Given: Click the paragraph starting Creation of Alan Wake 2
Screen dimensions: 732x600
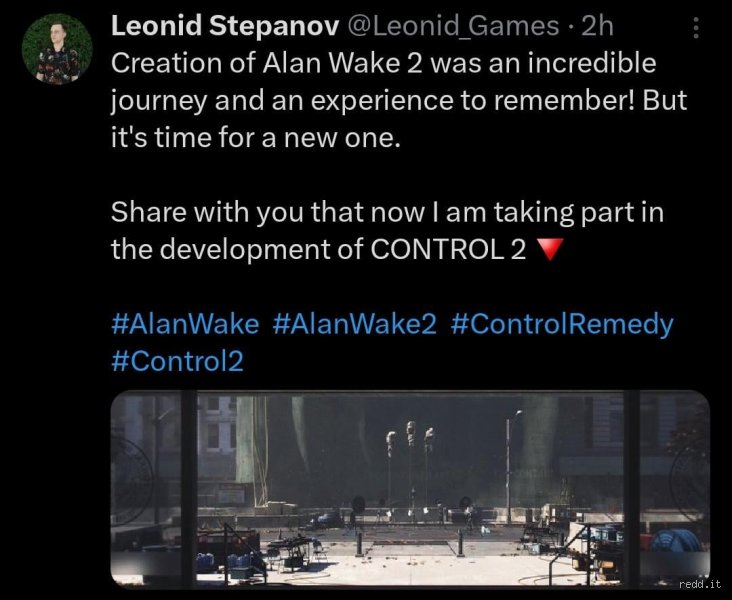Looking at the screenshot, I should [399, 100].
